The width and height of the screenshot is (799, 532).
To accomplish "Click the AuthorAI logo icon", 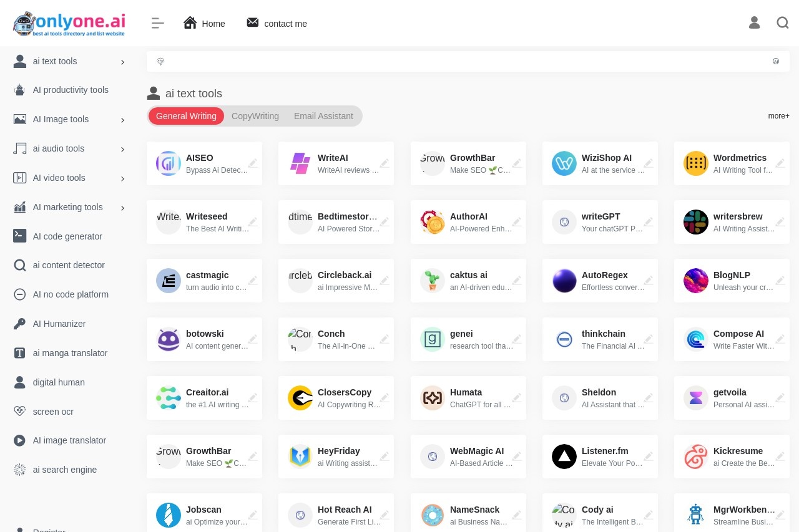I will tap(433, 222).
